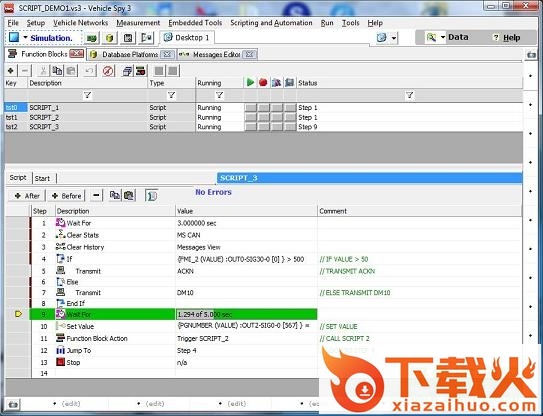Click the '3.000000 sec' value cell

pos(246,223)
